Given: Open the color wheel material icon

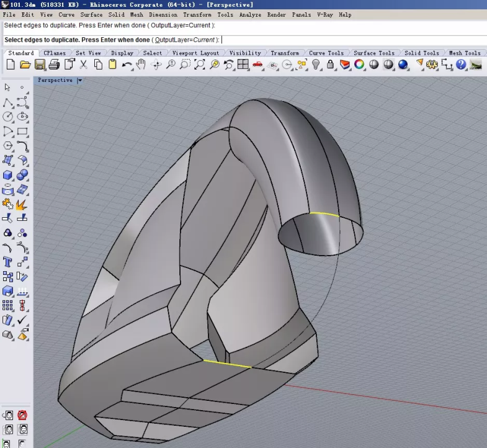Looking at the screenshot, I should (359, 65).
